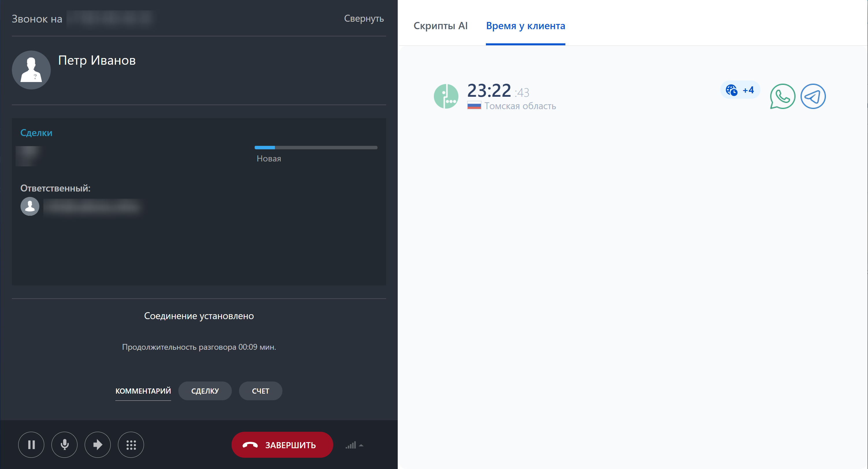Select the Время у клиента tab
Viewport: 868px width, 469px height.
pyautogui.click(x=525, y=26)
